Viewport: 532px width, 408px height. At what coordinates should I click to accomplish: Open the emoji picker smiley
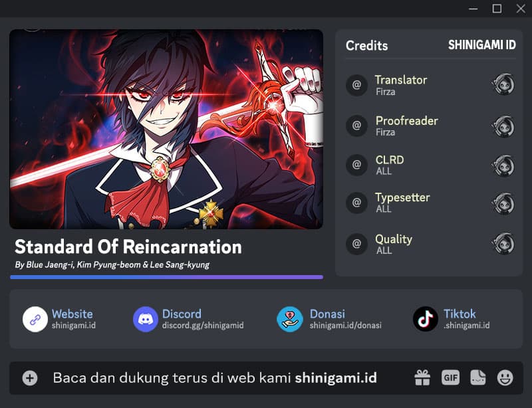pos(505,377)
